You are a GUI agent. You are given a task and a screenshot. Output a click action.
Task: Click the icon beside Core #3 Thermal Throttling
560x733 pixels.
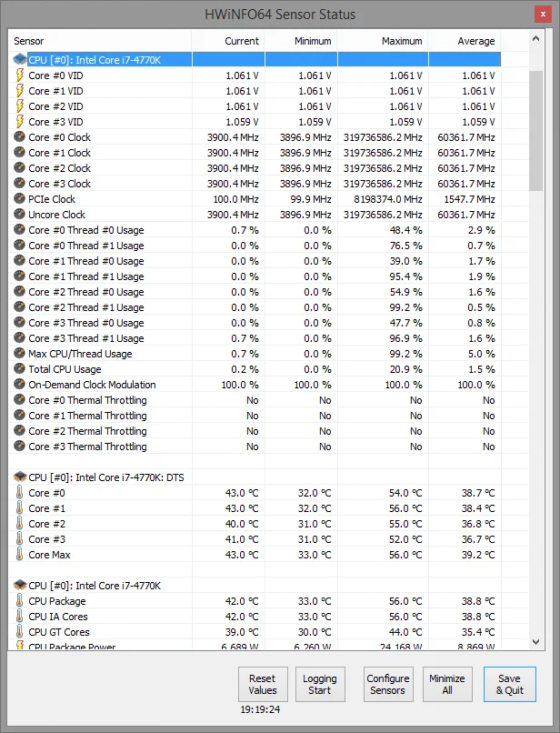(19, 447)
